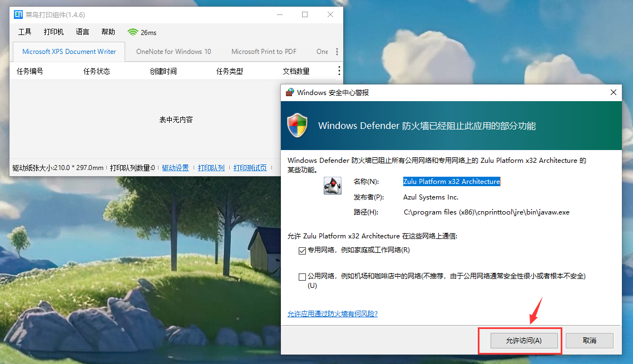Viewport: 633px width, 364px height.
Task: Click the 任务类型 column header
Action: click(x=230, y=72)
